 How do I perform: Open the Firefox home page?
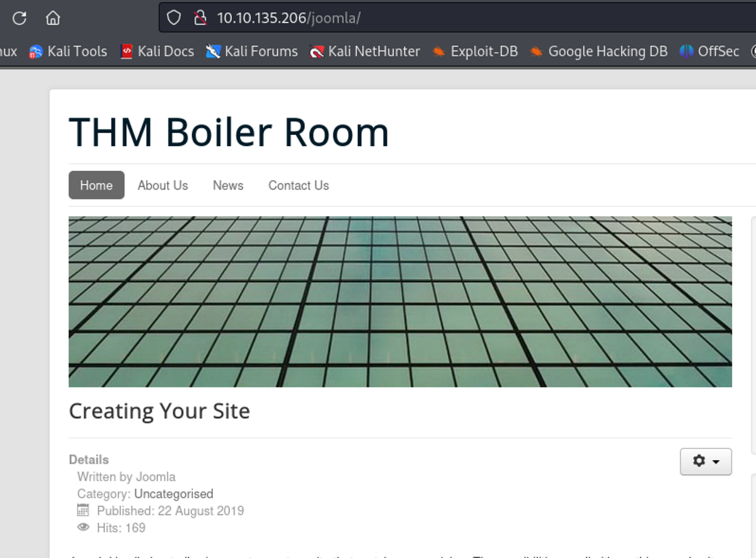tap(53, 18)
